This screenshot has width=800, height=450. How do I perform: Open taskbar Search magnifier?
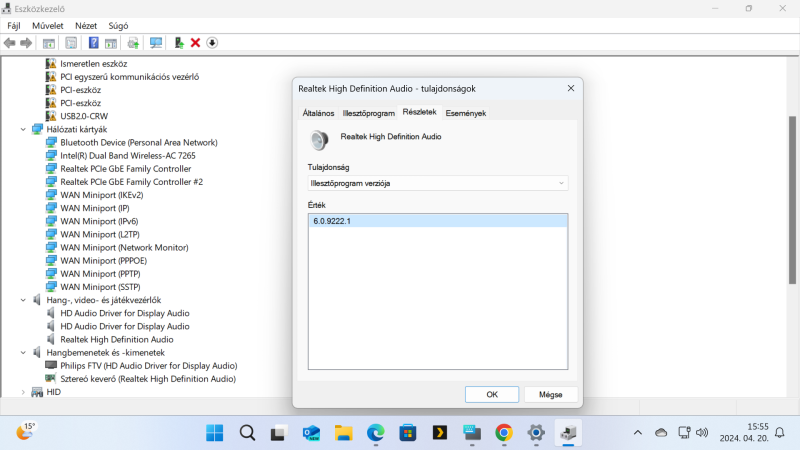247,433
